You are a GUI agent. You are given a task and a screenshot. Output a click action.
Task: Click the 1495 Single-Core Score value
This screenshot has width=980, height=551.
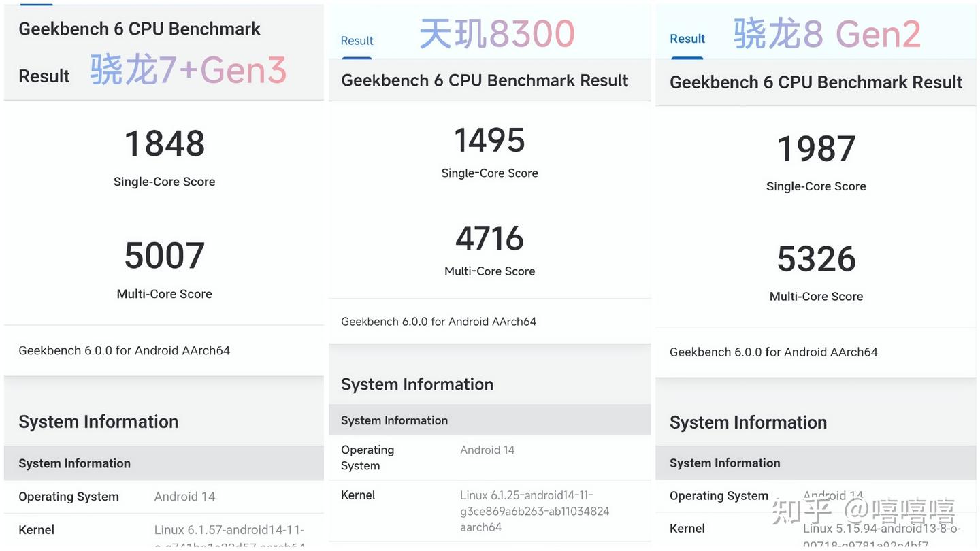(x=489, y=141)
